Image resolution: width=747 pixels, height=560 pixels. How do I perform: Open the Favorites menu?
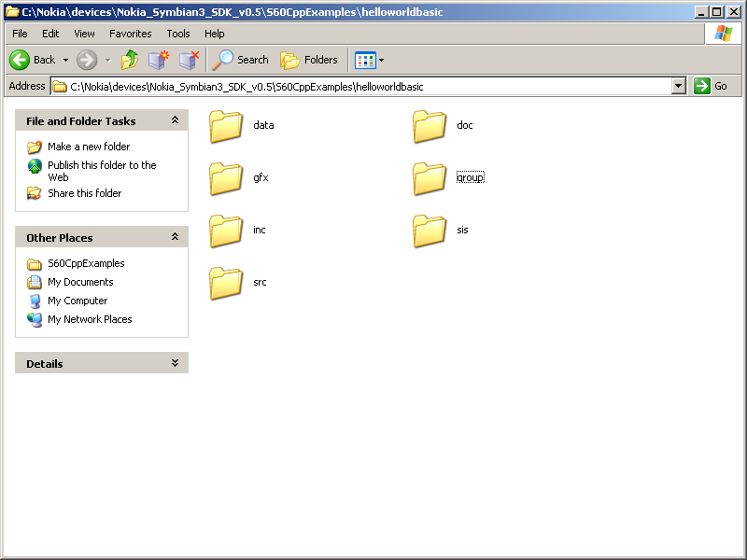pyautogui.click(x=131, y=34)
